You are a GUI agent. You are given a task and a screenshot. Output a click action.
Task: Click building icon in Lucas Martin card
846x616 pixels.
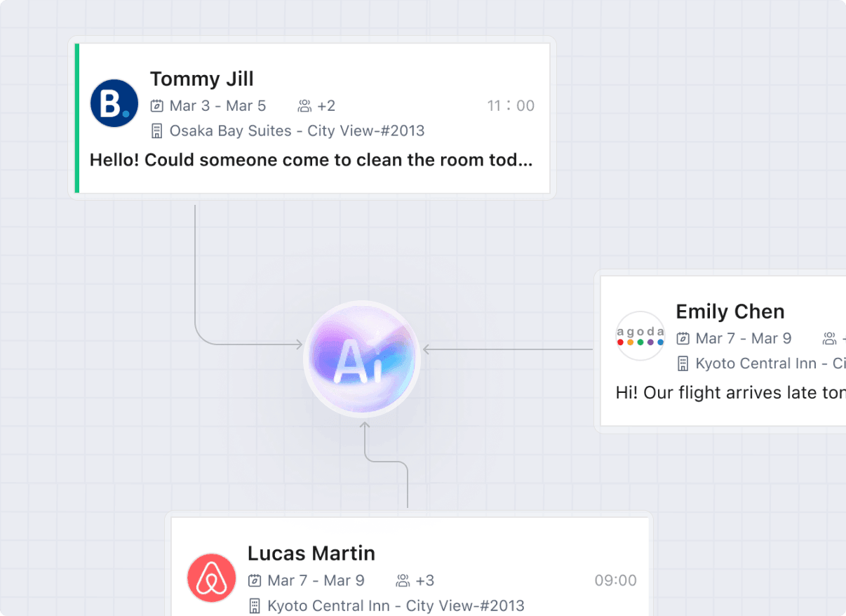[255, 605]
